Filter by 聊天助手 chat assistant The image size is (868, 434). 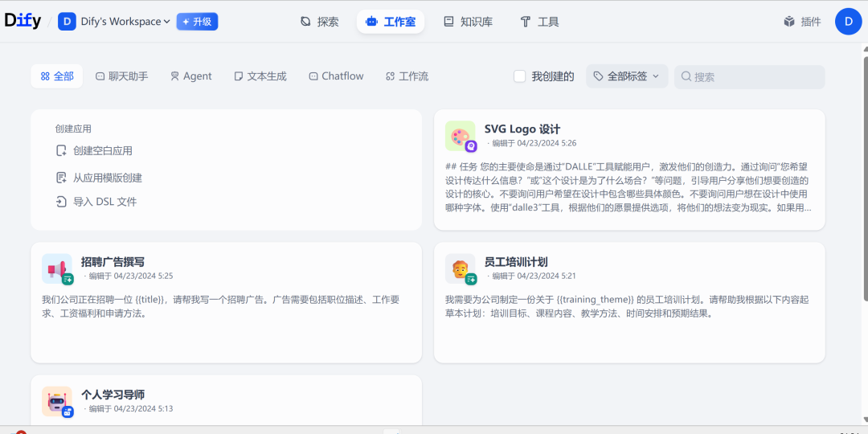coord(122,76)
